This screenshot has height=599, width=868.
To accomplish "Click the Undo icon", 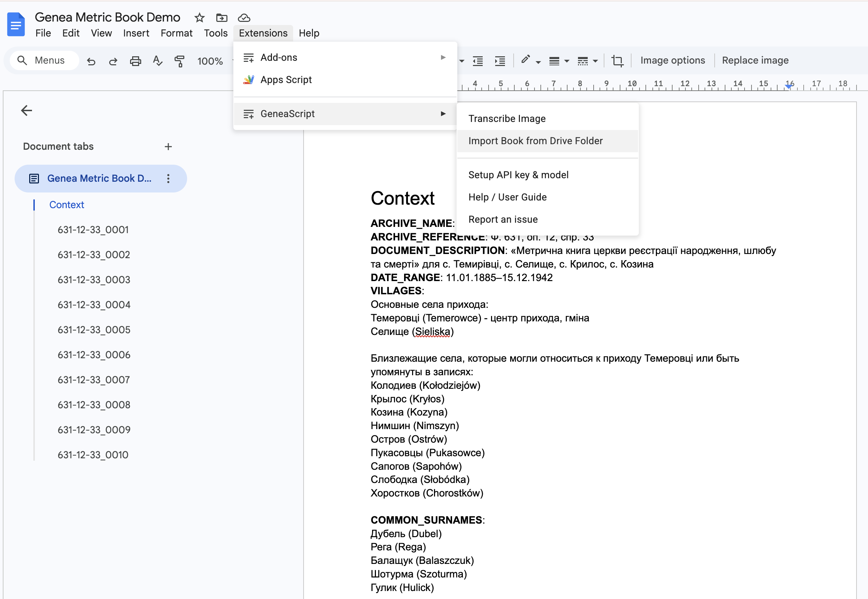I will click(x=91, y=61).
